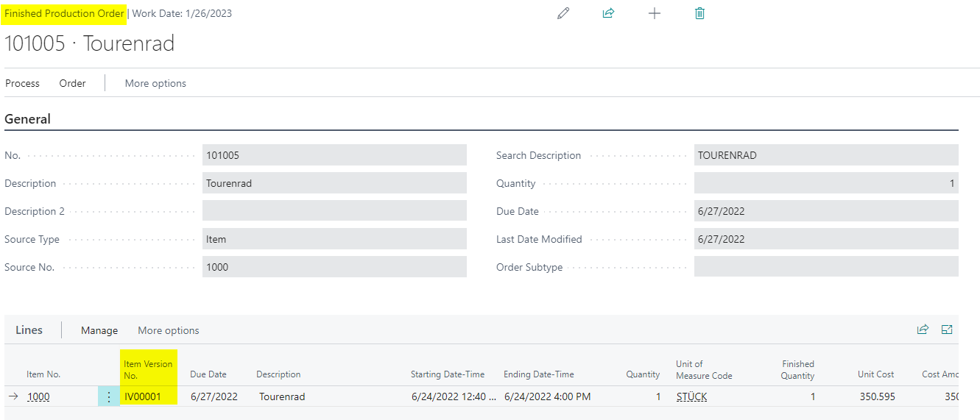The image size is (980, 420).
Task: Sort by Item No. column header
Action: [43, 374]
